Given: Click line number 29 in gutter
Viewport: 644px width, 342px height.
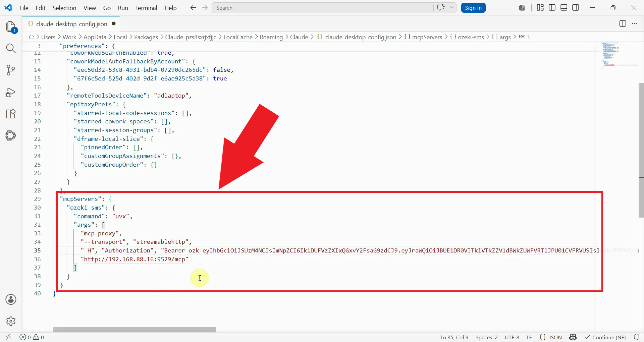Looking at the screenshot, I should click(x=37, y=199).
